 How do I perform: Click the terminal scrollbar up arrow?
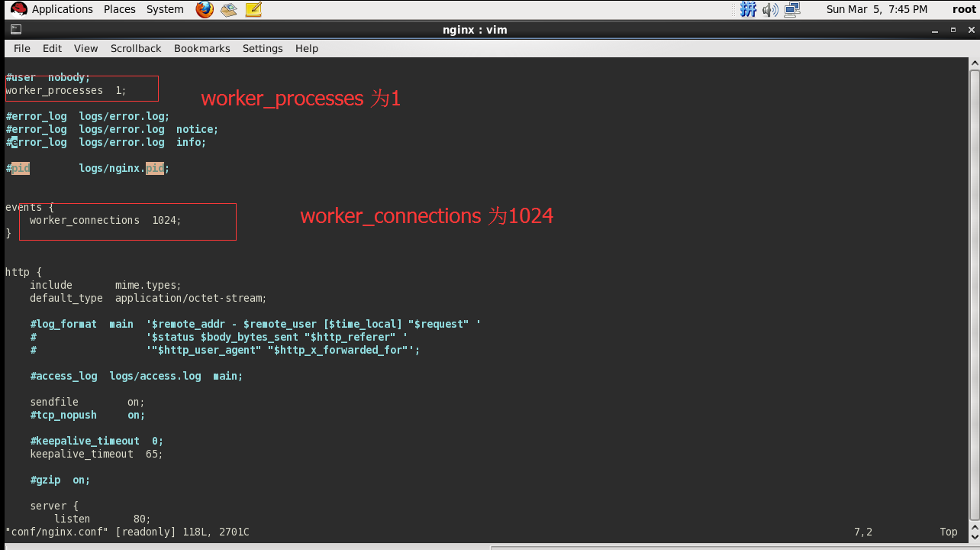point(975,64)
